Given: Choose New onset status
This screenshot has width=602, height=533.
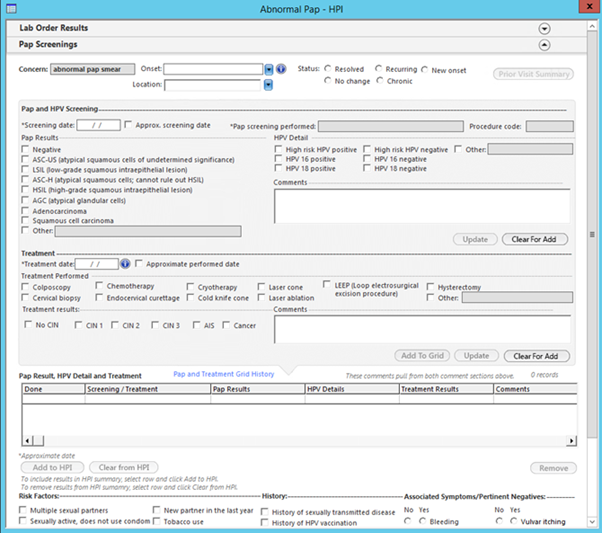Looking at the screenshot, I should (x=424, y=70).
